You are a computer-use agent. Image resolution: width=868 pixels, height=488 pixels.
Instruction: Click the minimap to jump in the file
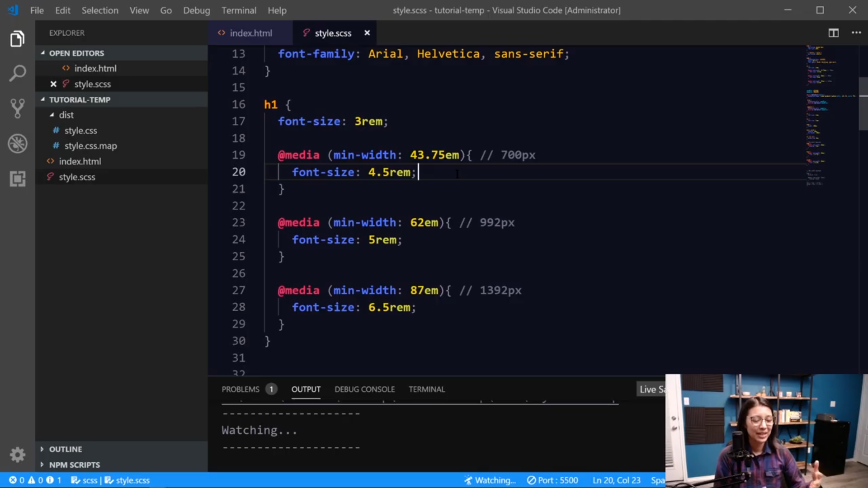coord(827,113)
